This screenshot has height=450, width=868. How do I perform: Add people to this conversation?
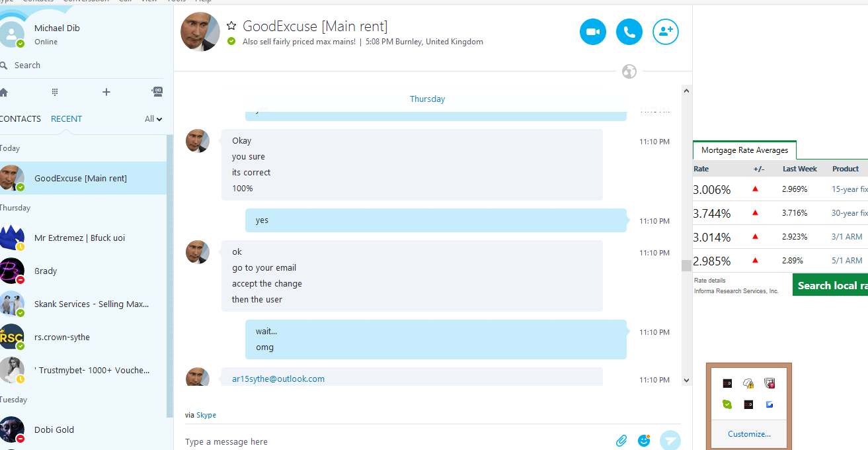666,32
